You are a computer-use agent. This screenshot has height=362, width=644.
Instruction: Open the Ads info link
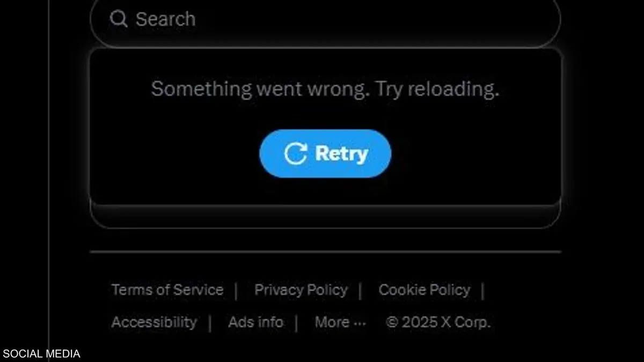[256, 322]
